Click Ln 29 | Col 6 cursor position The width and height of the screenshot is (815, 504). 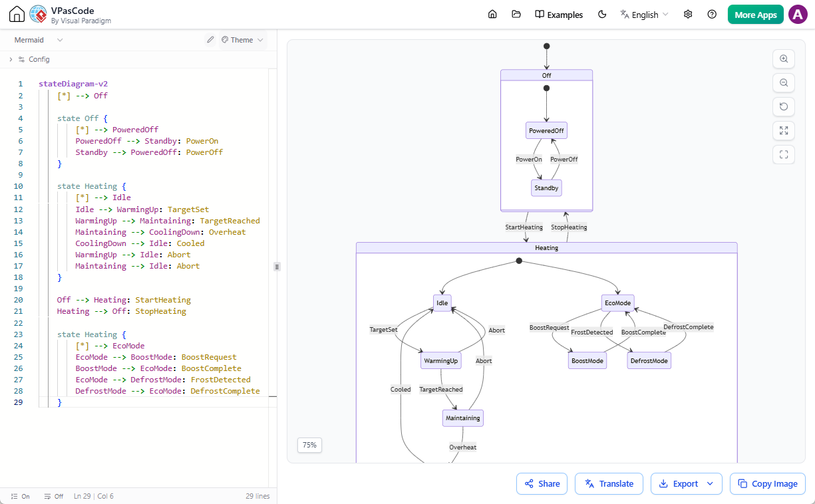(94, 496)
